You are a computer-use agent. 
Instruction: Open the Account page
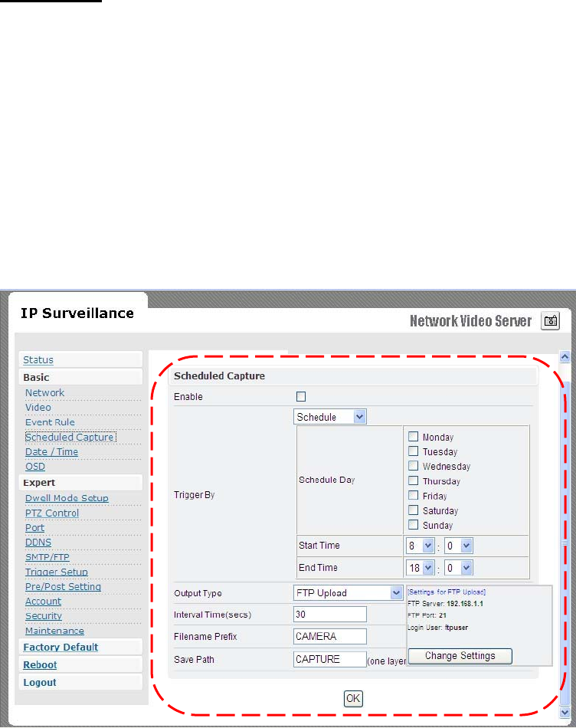pos(43,602)
